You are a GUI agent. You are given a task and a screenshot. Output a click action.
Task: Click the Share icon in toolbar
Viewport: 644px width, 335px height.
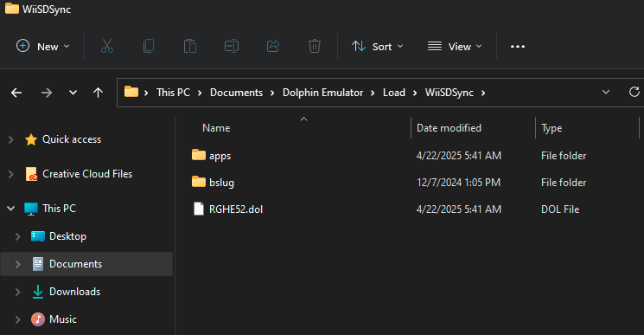[x=273, y=46]
